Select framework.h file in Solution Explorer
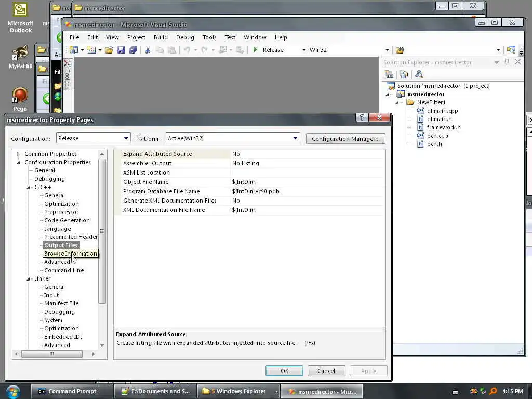532x399 pixels. (444, 127)
